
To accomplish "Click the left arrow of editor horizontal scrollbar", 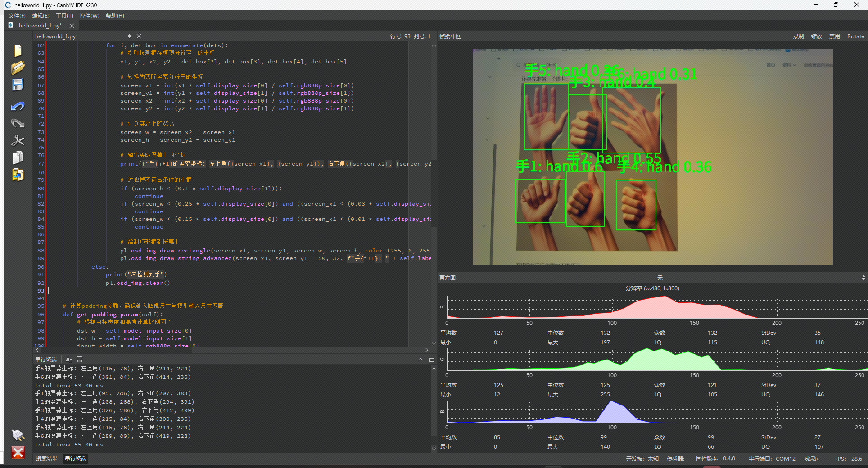I will tap(36, 350).
